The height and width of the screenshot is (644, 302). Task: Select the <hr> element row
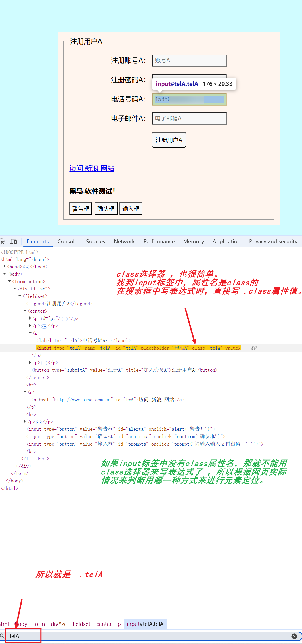click(x=31, y=414)
